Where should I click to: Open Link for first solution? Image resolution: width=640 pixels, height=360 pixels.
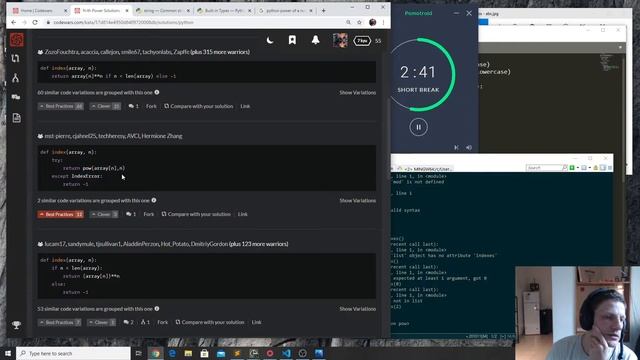point(245,106)
